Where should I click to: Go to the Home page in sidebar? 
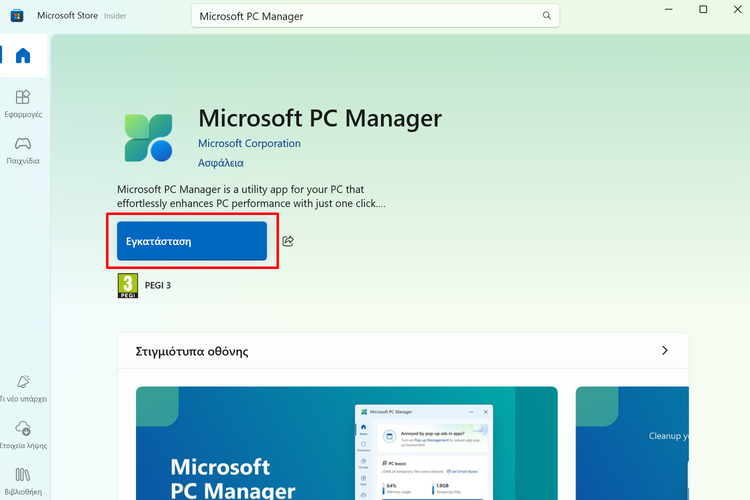tap(22, 56)
